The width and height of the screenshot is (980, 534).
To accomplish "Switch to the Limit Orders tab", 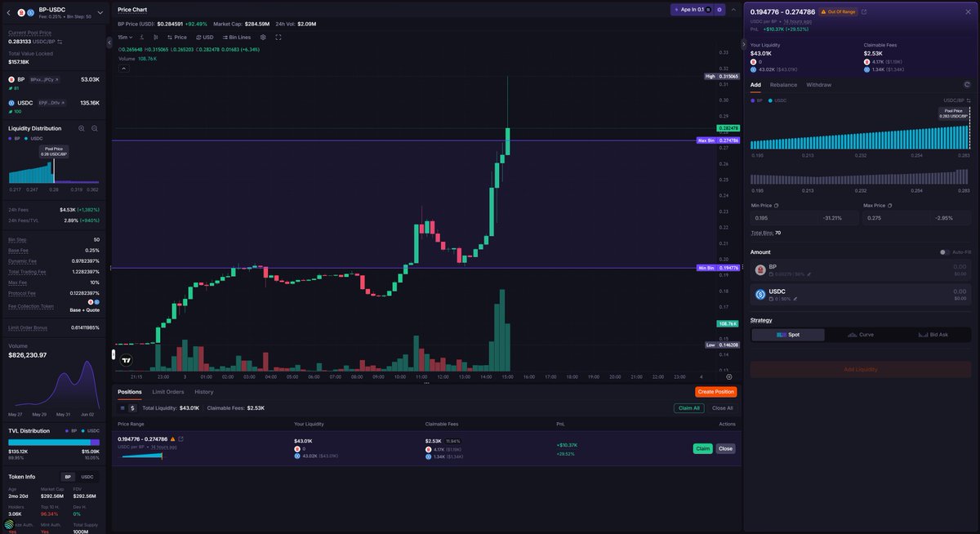I will tap(168, 392).
